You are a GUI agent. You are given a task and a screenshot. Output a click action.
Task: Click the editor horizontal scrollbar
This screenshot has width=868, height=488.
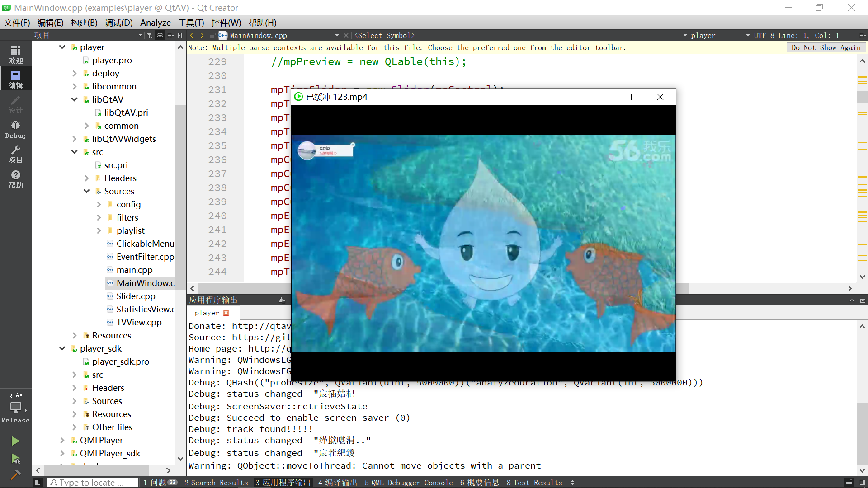click(x=244, y=288)
